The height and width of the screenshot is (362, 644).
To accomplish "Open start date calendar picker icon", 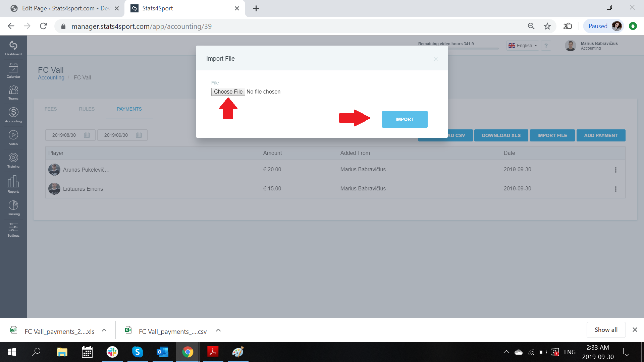I will (87, 135).
